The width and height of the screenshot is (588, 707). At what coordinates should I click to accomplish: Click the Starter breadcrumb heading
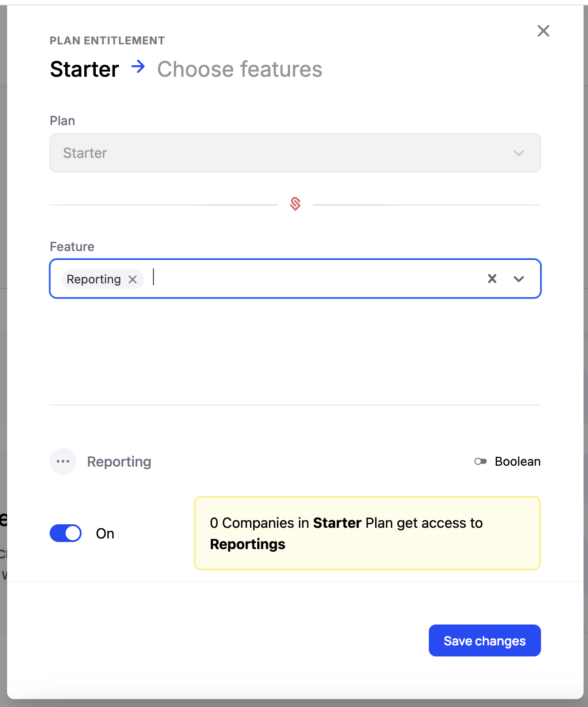(x=84, y=69)
